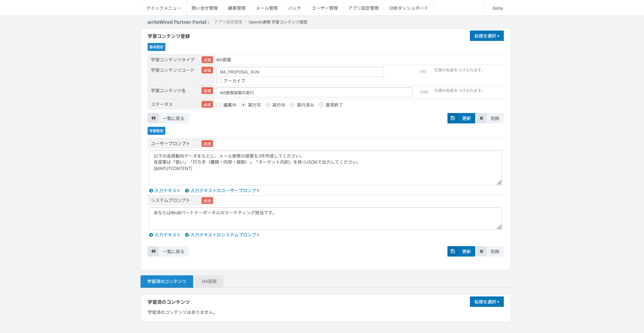Click the upper 更新 button label
Viewport: 644px width, 333px height.
[x=467, y=118]
